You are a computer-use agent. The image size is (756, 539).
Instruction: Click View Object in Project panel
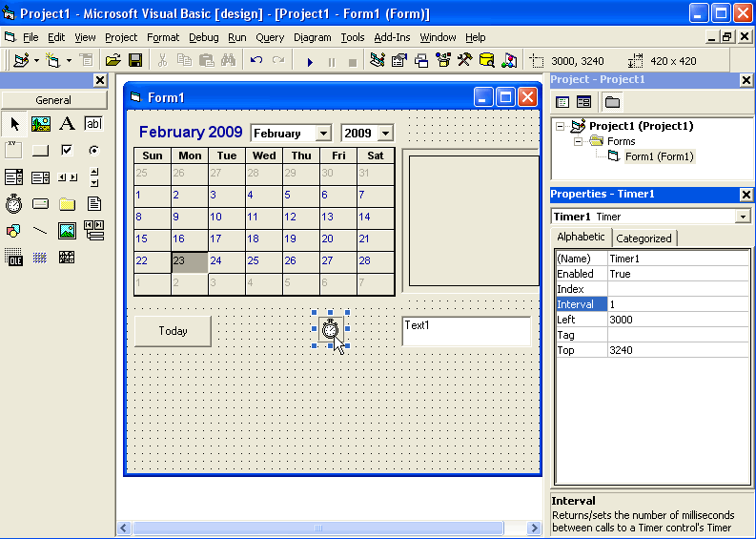583,102
